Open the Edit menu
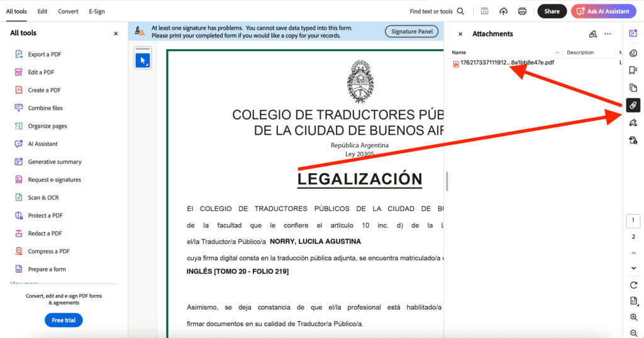The image size is (644, 338). coord(42,11)
